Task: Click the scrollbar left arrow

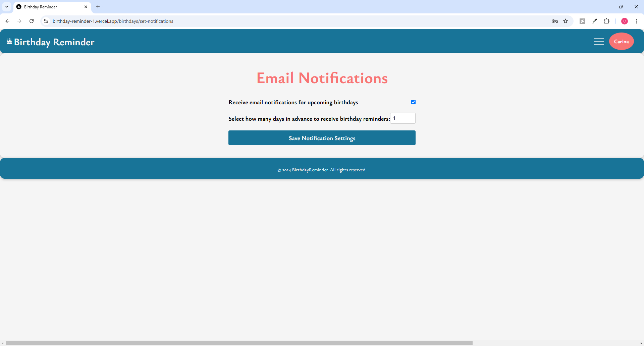Action: click(3, 343)
